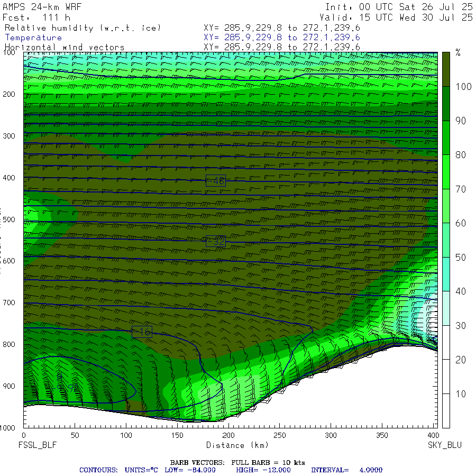
Task: Click the blue XY coordinates text for Temperature
Action: click(x=282, y=38)
